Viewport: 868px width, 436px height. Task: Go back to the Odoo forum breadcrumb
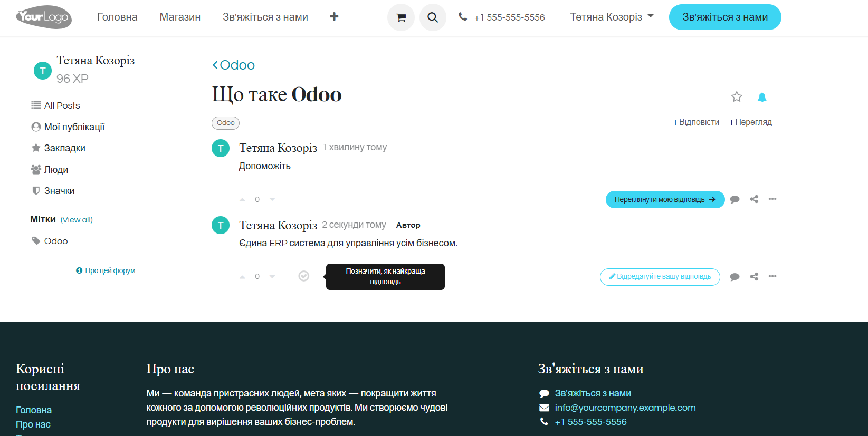click(233, 65)
